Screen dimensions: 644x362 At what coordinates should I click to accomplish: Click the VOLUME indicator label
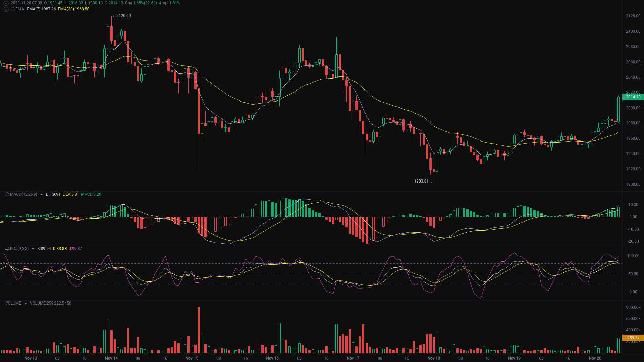(x=13, y=303)
